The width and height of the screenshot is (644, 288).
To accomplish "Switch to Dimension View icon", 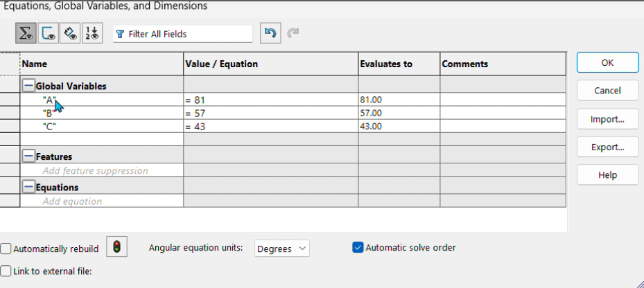I will pos(70,33).
